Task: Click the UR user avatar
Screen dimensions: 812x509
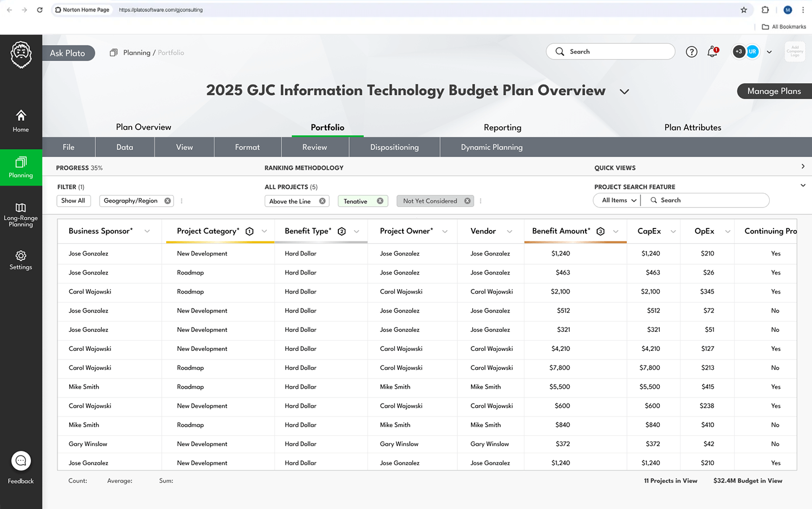Action: coord(752,51)
